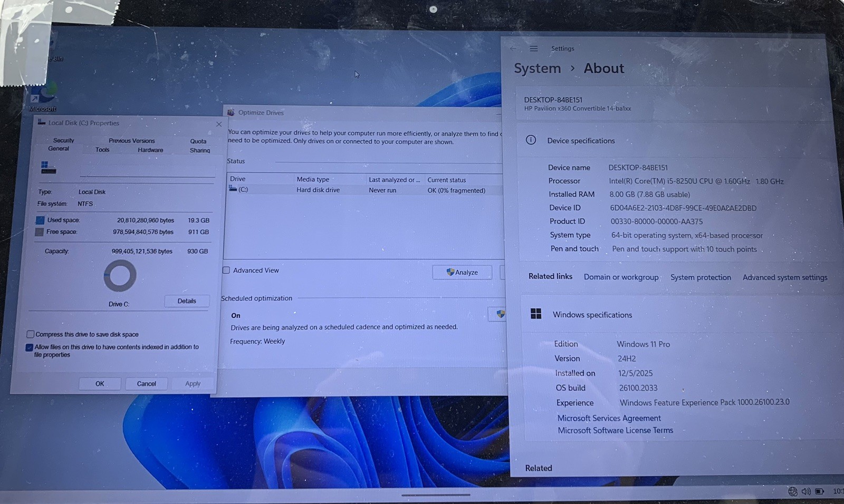
Task: Uncheck Allow files to be indexed
Action: click(x=30, y=347)
